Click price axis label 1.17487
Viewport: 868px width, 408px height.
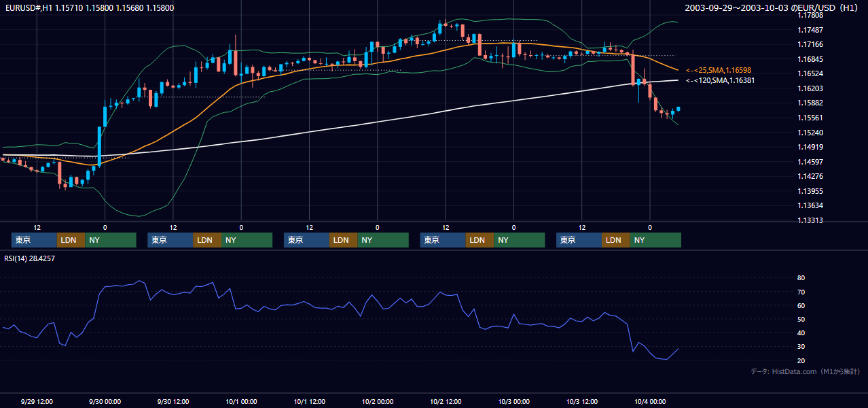coord(810,30)
